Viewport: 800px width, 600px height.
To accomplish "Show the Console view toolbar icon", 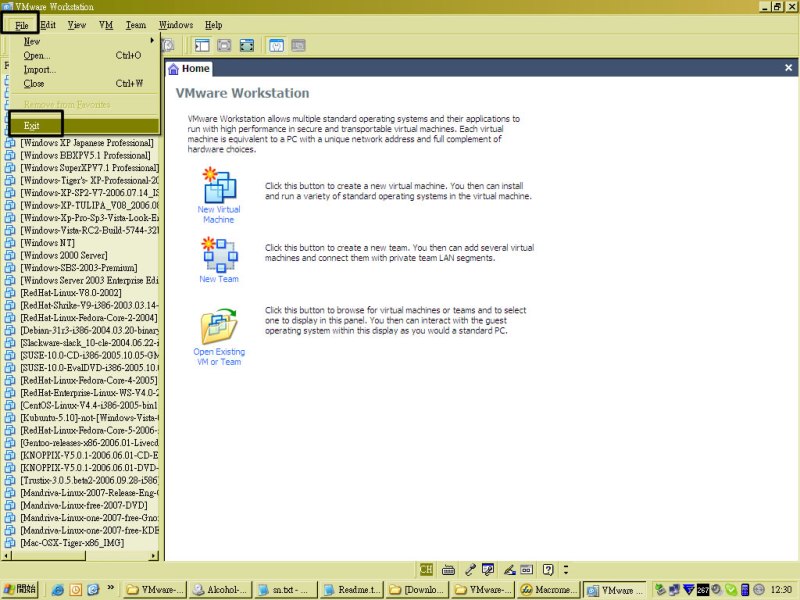I will click(298, 46).
